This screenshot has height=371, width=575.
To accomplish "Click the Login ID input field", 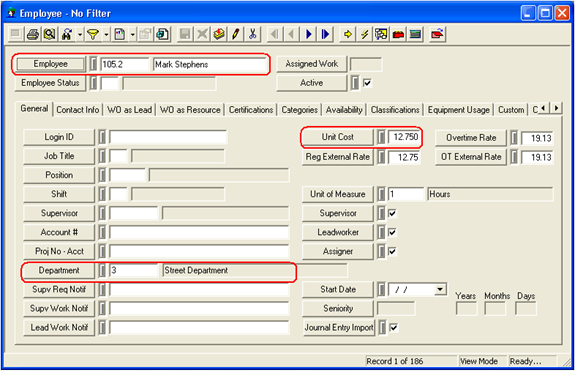I will tap(168, 137).
